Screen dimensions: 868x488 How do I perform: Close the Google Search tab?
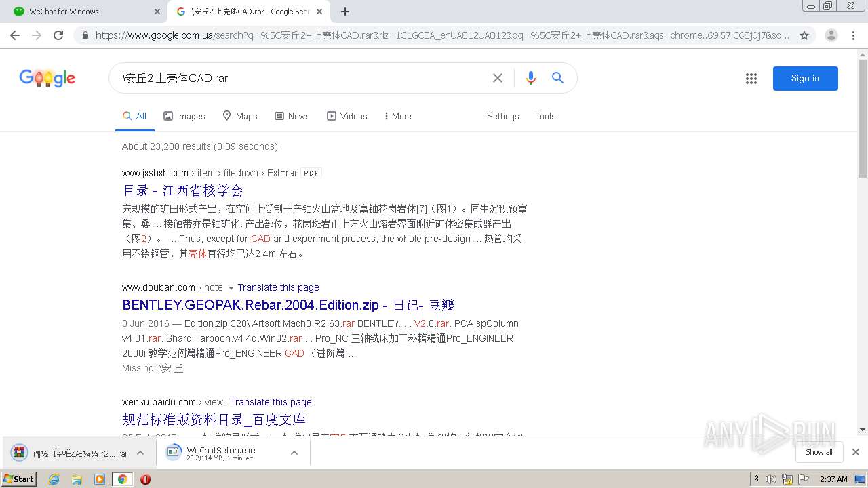tap(320, 12)
